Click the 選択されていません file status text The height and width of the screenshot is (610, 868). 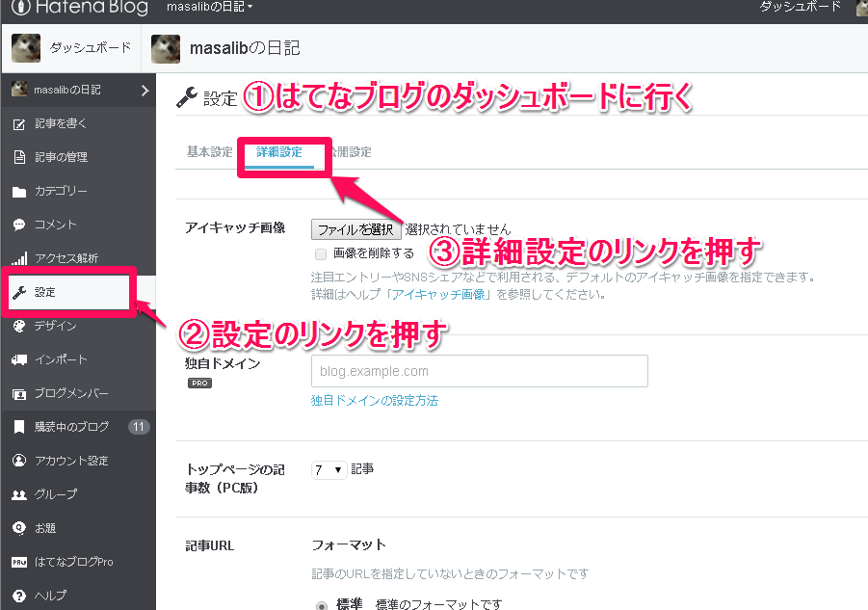click(458, 229)
